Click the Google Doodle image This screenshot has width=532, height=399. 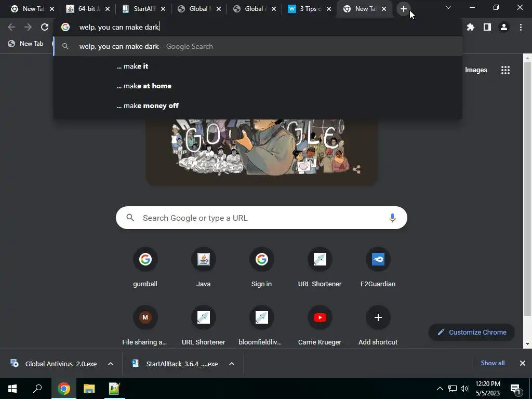coord(262,152)
